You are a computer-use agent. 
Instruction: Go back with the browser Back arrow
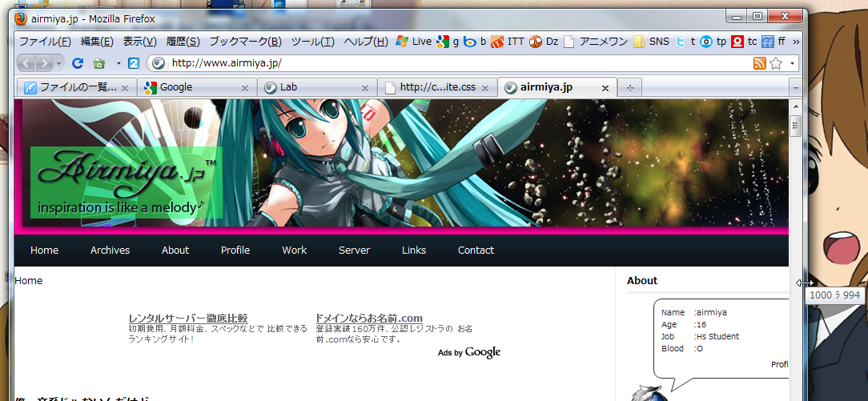click(26, 63)
